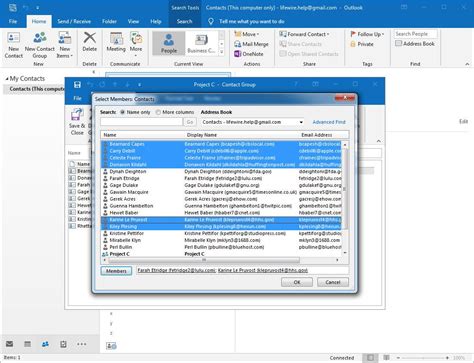Collapse the My Contacts tree

click(x=7, y=79)
